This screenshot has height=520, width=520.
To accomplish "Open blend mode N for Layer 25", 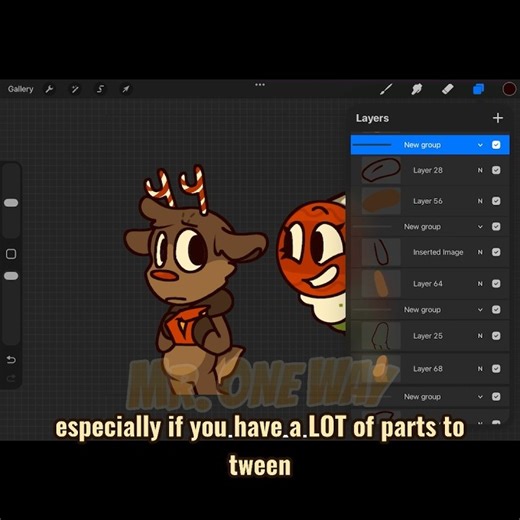I will (480, 336).
